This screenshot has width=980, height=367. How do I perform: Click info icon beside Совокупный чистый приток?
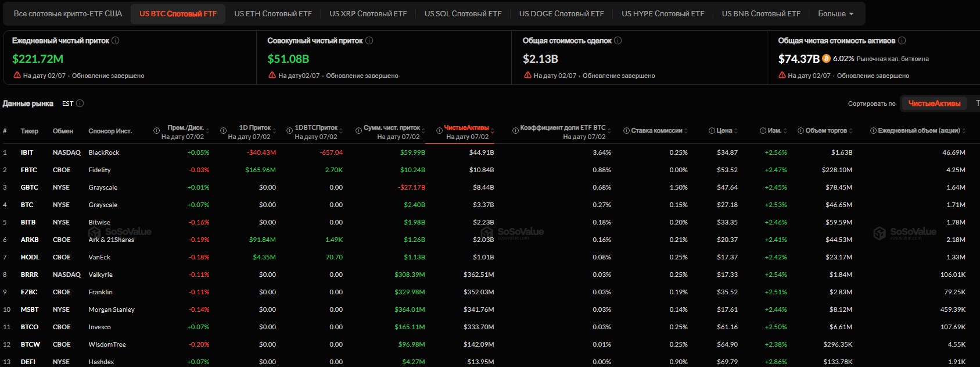(x=369, y=41)
